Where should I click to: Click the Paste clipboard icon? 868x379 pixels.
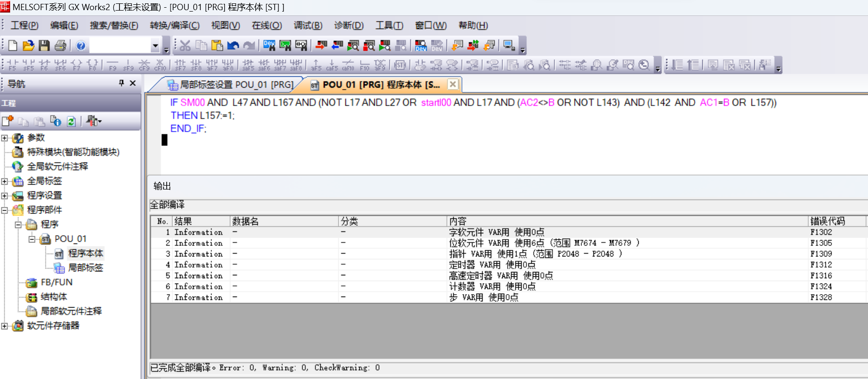pyautogui.click(x=217, y=46)
